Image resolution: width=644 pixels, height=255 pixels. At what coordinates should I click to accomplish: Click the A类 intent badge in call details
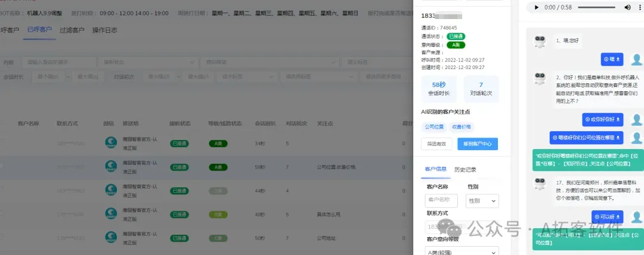coord(456,45)
